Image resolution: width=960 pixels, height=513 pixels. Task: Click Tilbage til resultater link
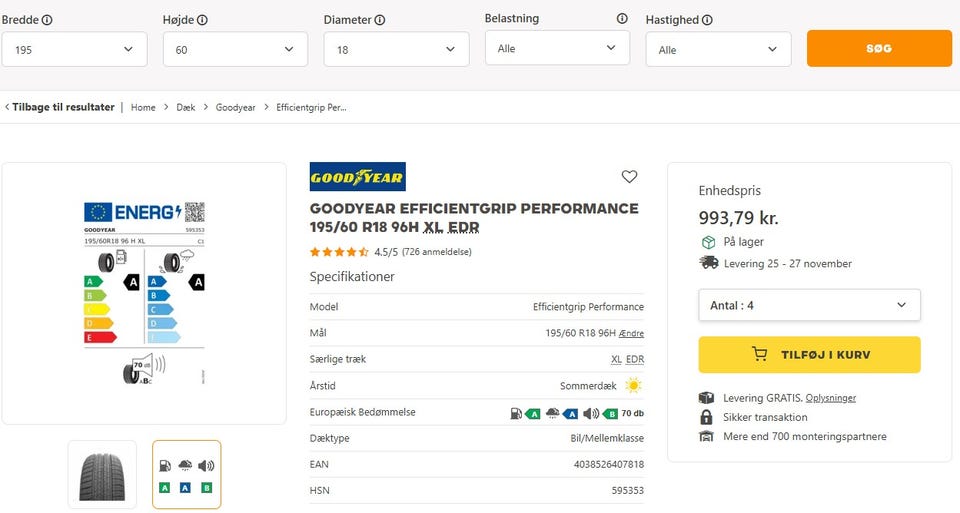point(60,107)
